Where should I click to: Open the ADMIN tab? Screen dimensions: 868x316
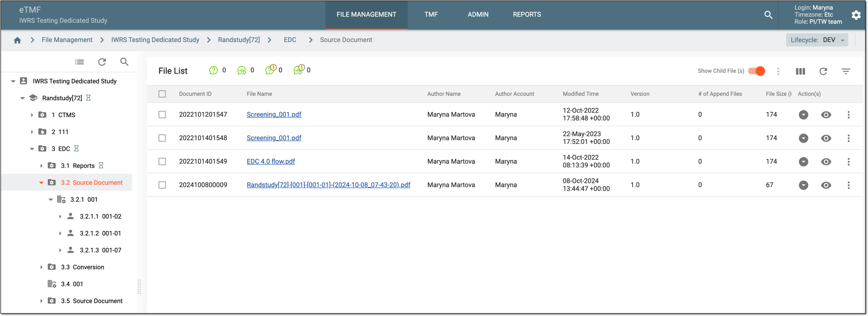click(x=478, y=15)
